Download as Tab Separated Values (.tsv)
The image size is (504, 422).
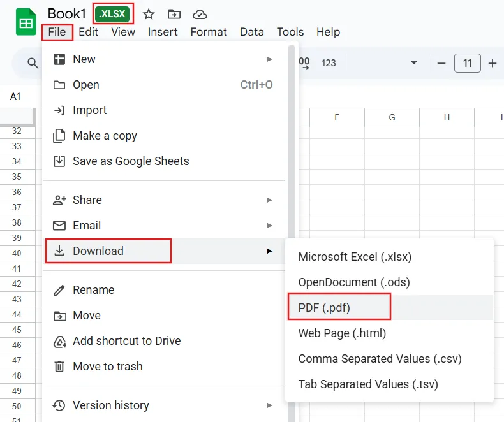click(389, 384)
